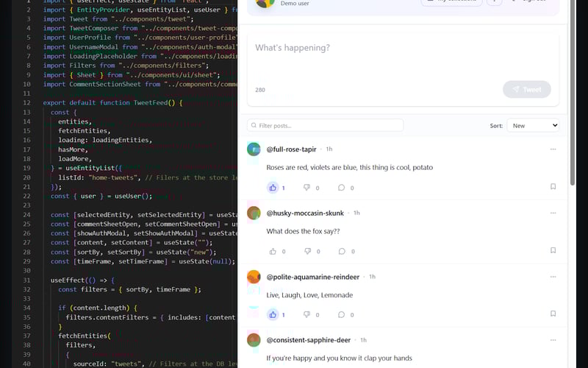
Task: Bookmark the husky-moccasin-skunk post
Action: 553,250
